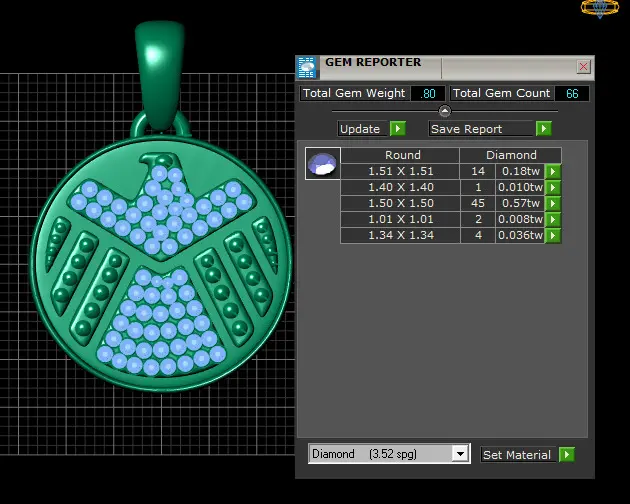Click the count 14 cell
The height and width of the screenshot is (504, 630).
pyautogui.click(x=478, y=171)
